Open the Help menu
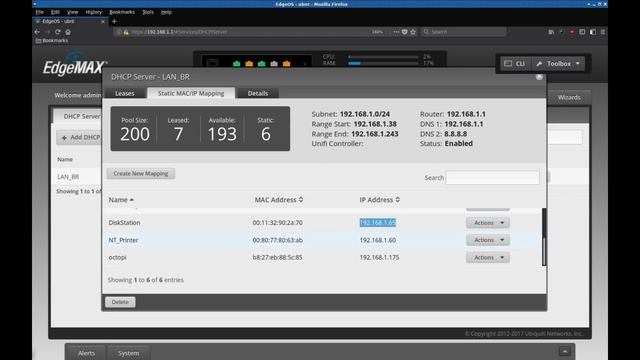640x360 pixels. click(x=166, y=12)
